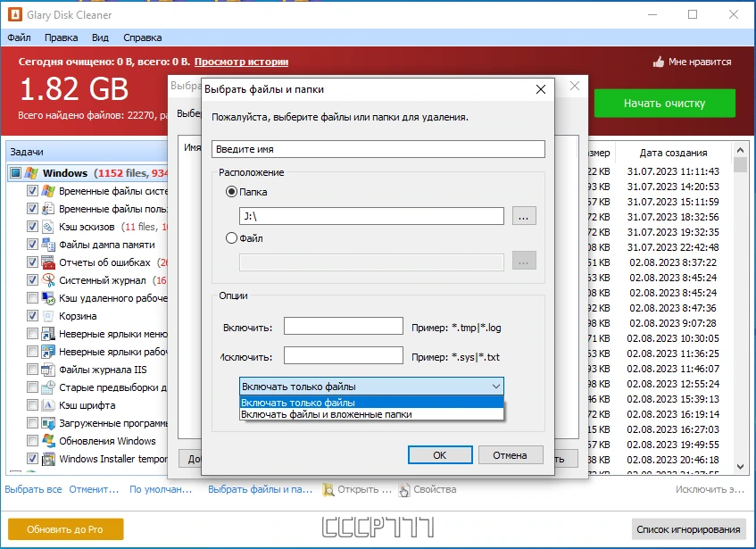This screenshot has width=756, height=549.
Task: Check Файлы журнала IIS checkbox
Action: pyautogui.click(x=32, y=370)
